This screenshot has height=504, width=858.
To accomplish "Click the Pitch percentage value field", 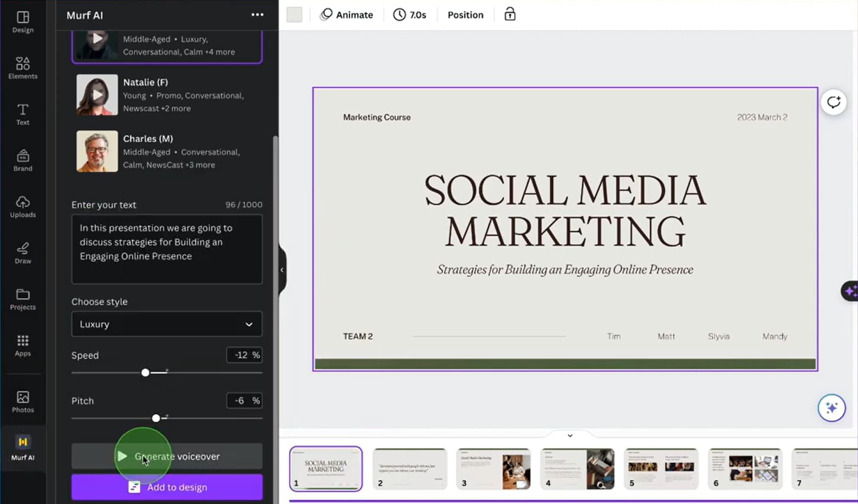I will [x=244, y=400].
